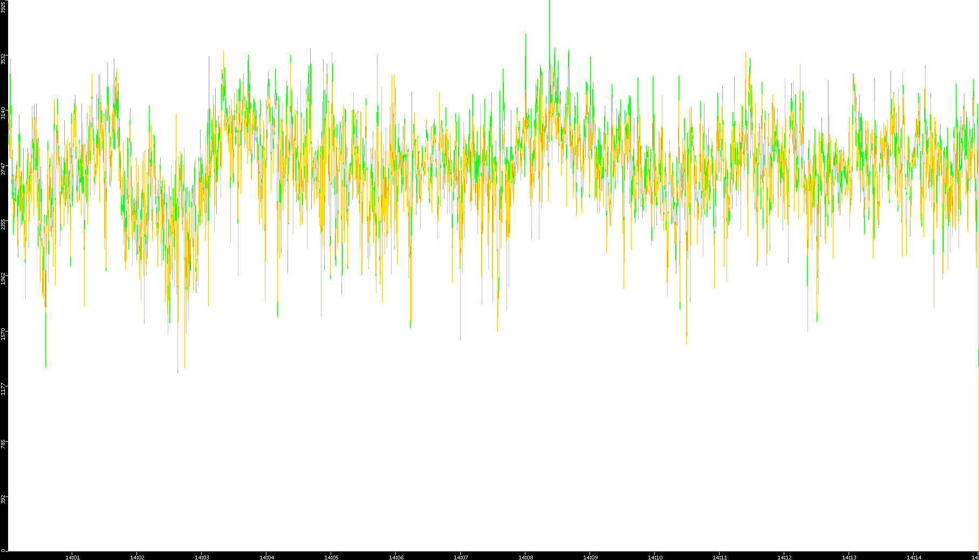
Task: Click the 14:07 time axis label
Action: (x=461, y=557)
